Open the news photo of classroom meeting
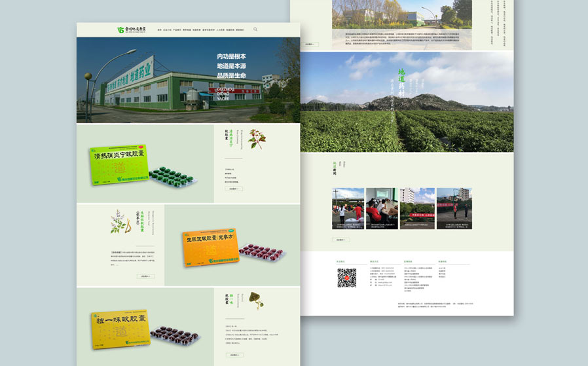588x366 pixels. tap(382, 208)
